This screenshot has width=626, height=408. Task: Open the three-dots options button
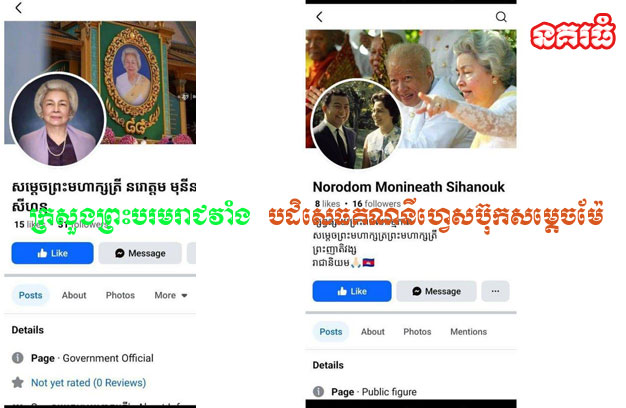click(x=495, y=291)
